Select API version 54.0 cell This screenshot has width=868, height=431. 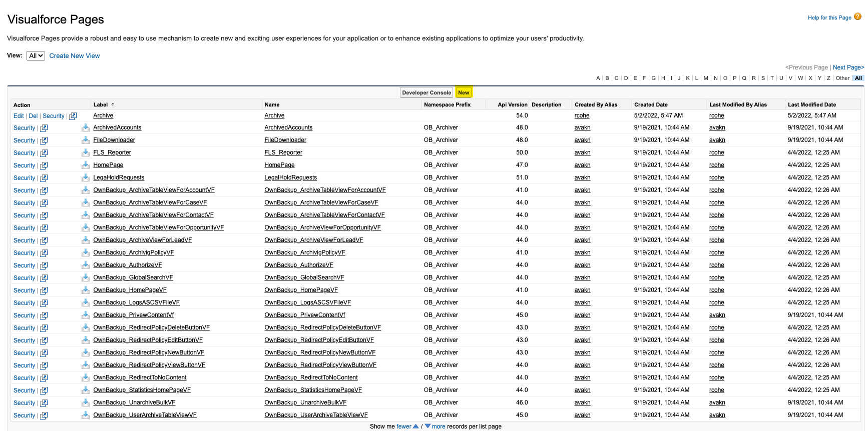coord(522,115)
